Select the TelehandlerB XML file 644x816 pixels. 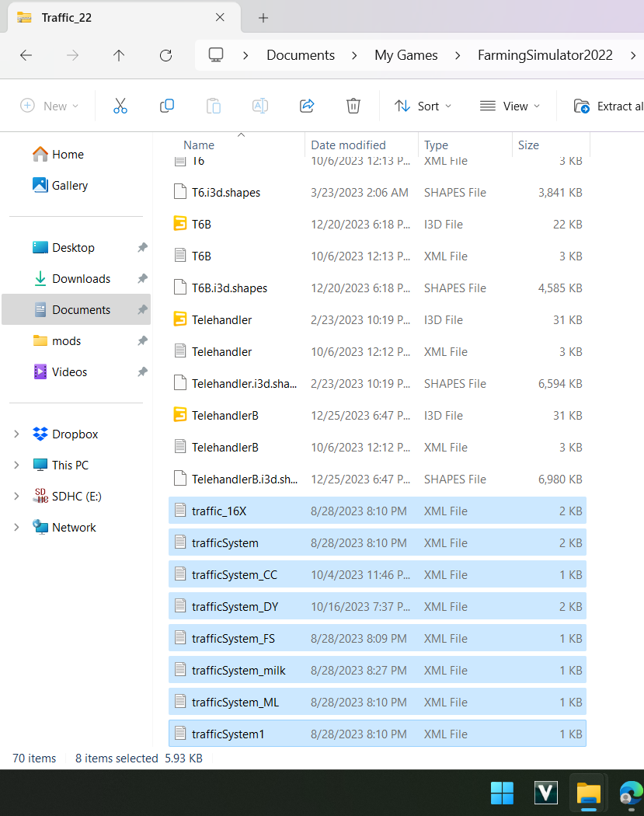pos(377,447)
